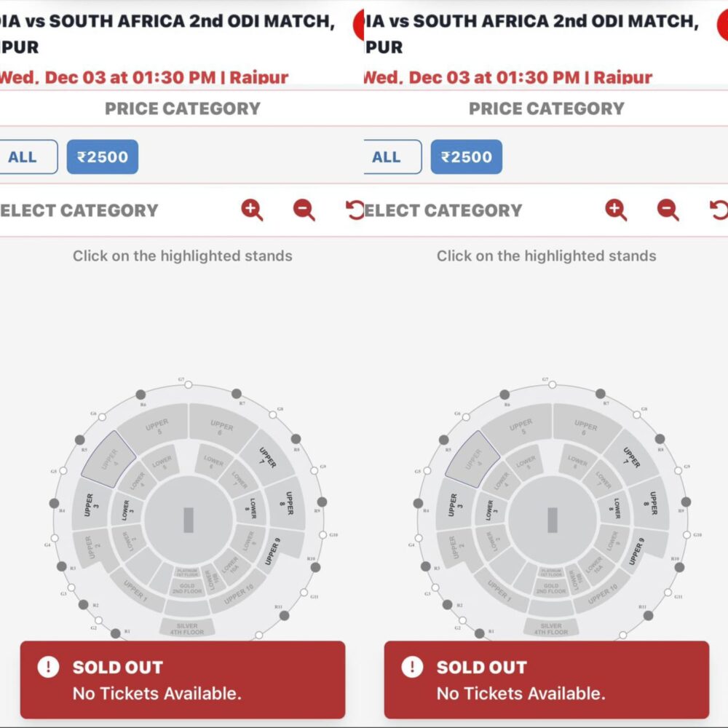
Task: Click the SELECT CATEGORY heading
Action: coord(78,210)
